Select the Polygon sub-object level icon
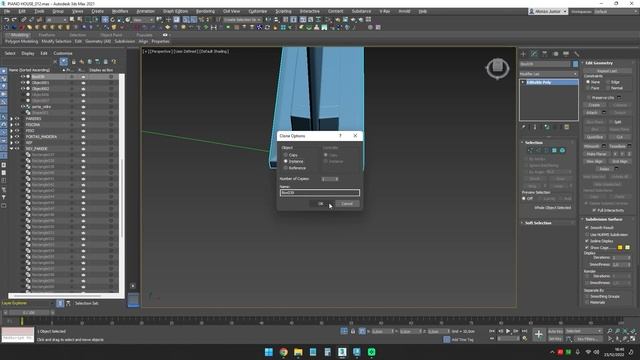 pos(554,151)
